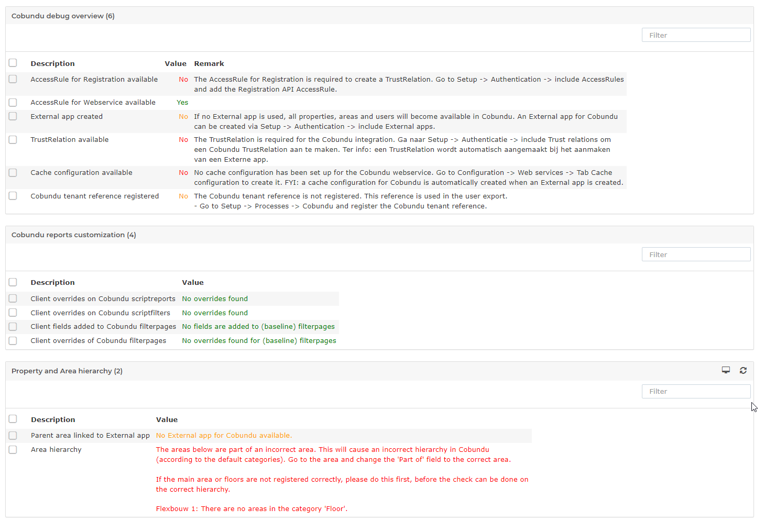
Task: Click 'No overrides found for (baseline) filterpages' value
Action: click(259, 340)
